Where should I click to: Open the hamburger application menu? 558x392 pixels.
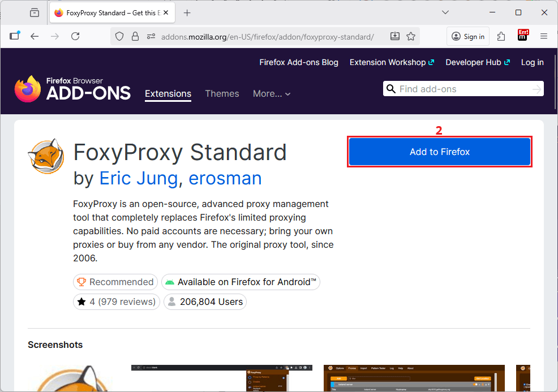click(x=544, y=36)
